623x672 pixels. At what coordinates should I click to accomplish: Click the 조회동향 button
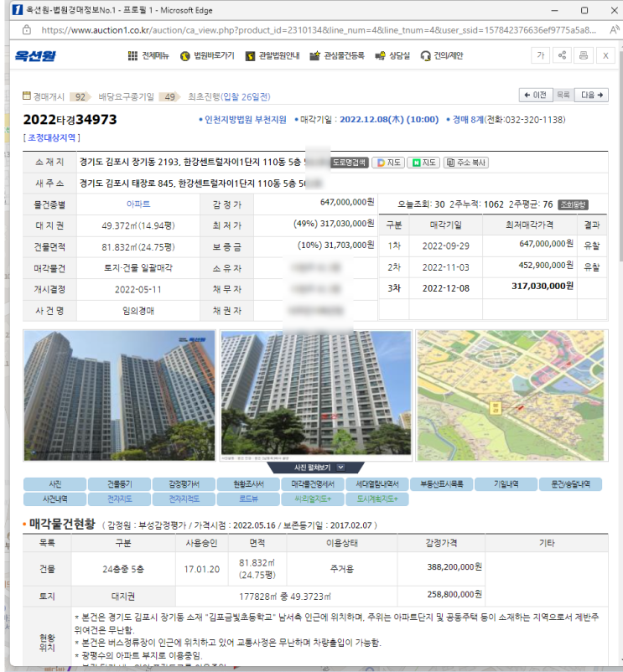coord(573,204)
